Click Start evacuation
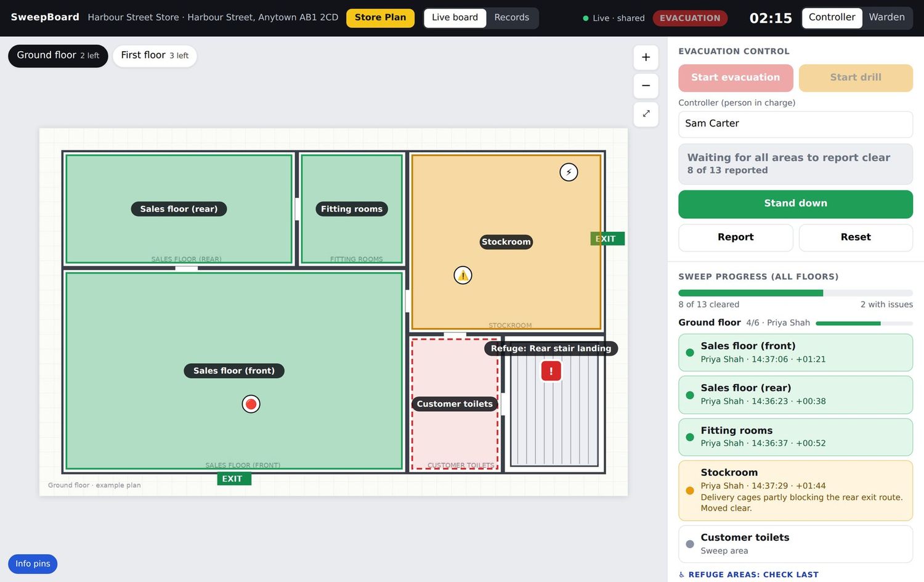Screen dimensions: 924x582 [736, 78]
